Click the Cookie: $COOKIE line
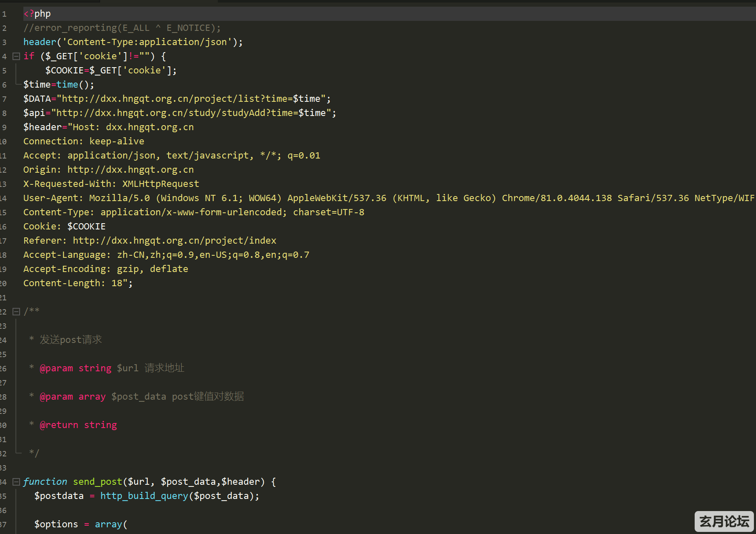756x534 pixels. (x=65, y=227)
